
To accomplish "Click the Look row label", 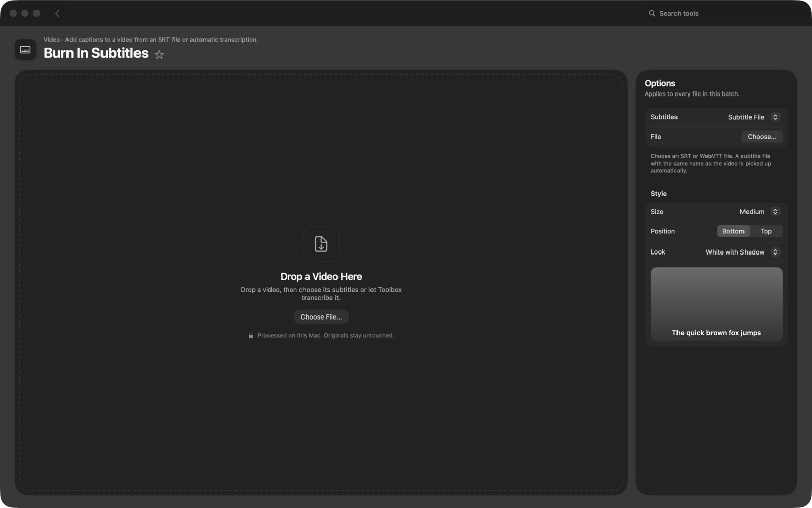I will [x=658, y=252].
